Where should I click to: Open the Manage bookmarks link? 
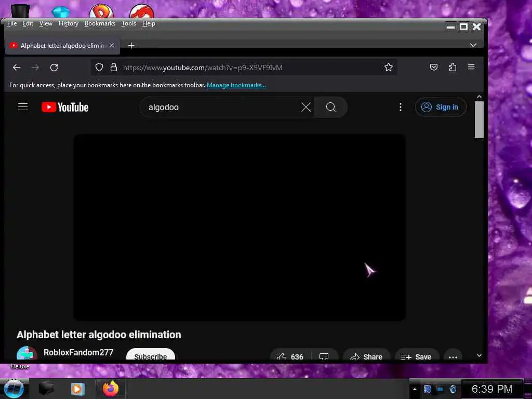(x=236, y=85)
